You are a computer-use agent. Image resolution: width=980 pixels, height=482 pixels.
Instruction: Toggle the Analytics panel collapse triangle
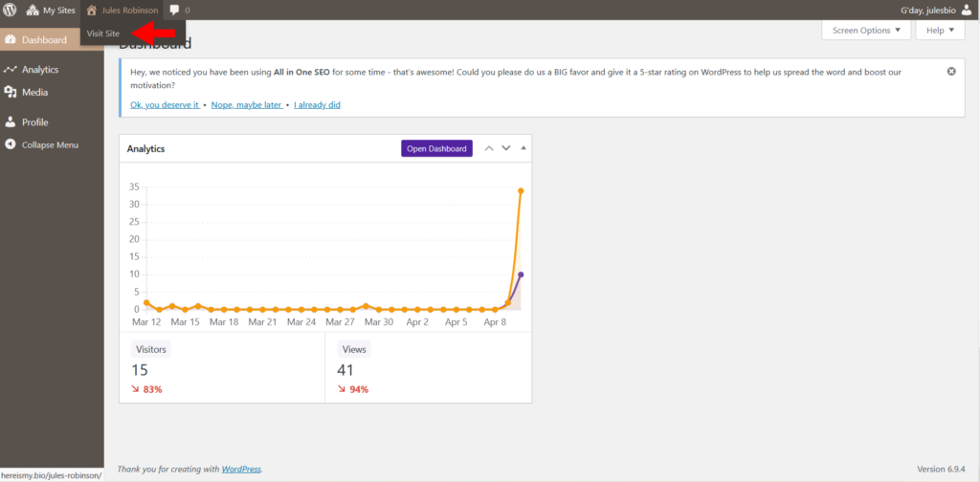click(523, 148)
